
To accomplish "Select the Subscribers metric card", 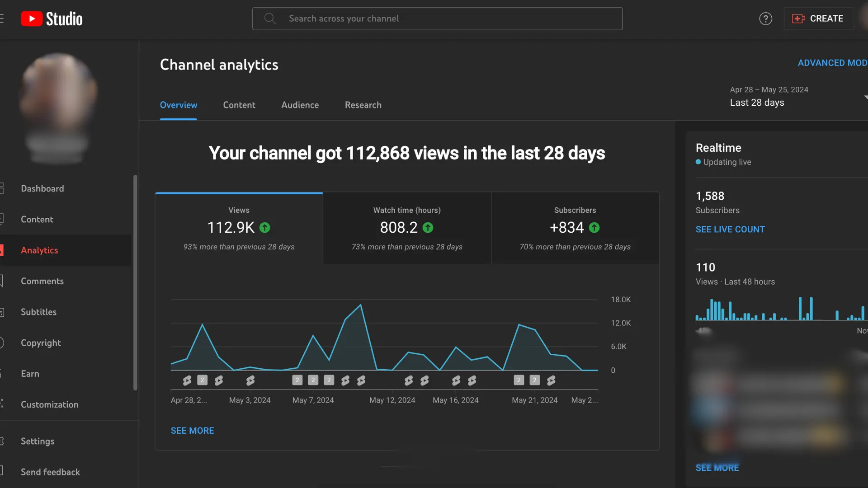I will point(575,228).
